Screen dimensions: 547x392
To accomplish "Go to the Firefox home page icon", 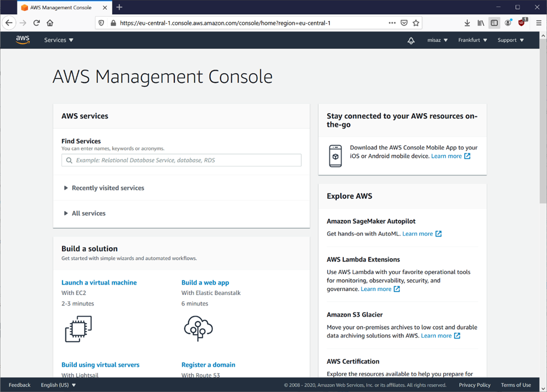I will [x=50, y=23].
